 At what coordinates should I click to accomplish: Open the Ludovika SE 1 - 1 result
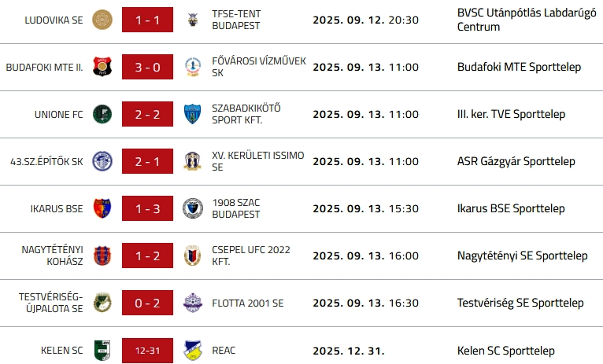(x=147, y=20)
